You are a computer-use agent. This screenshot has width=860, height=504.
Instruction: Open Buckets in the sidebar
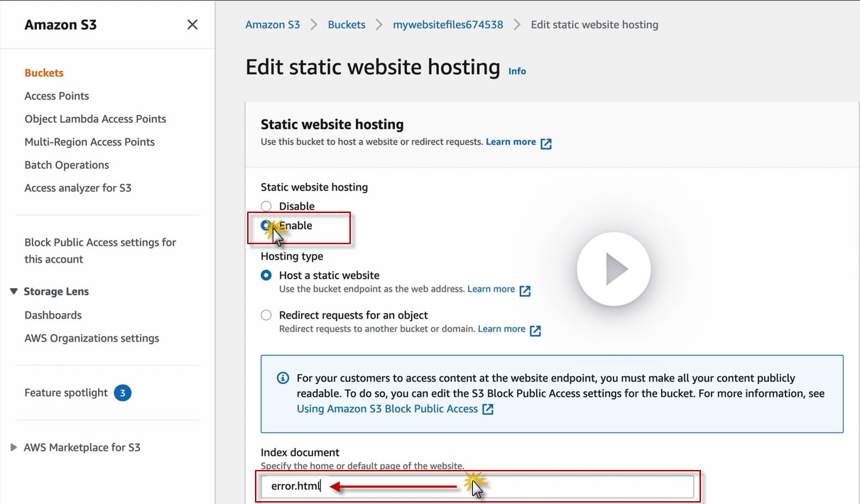(44, 73)
